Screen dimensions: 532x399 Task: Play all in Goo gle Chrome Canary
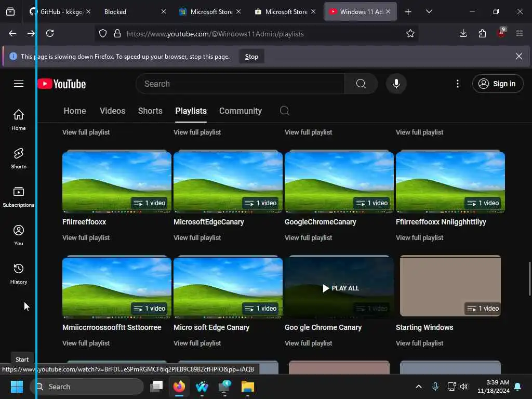pos(341,288)
